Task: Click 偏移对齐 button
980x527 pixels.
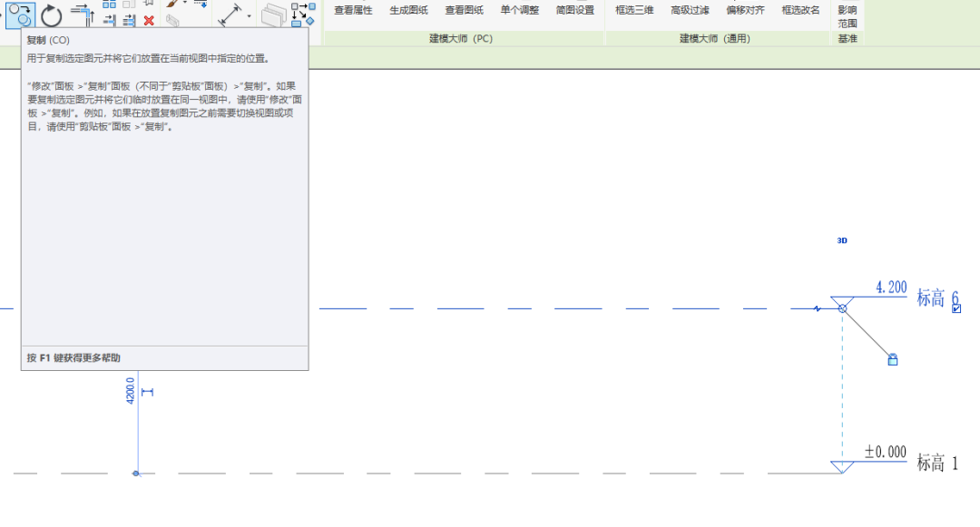Action: 745,10
